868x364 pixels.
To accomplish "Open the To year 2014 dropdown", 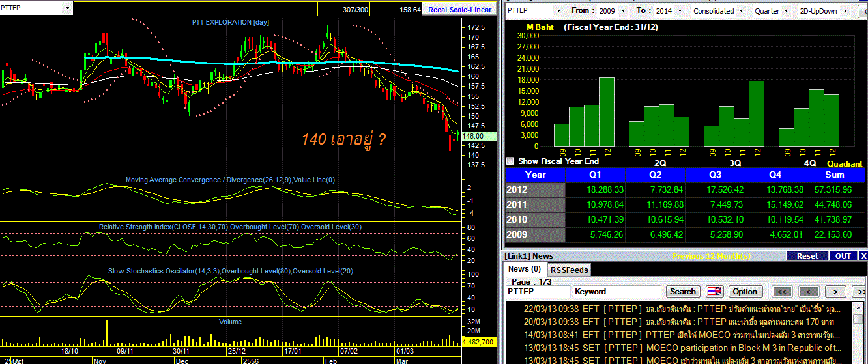I will click(681, 11).
